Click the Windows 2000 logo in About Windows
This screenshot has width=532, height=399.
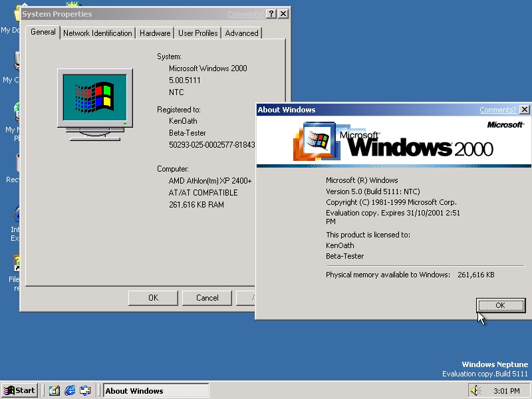pyautogui.click(x=394, y=142)
